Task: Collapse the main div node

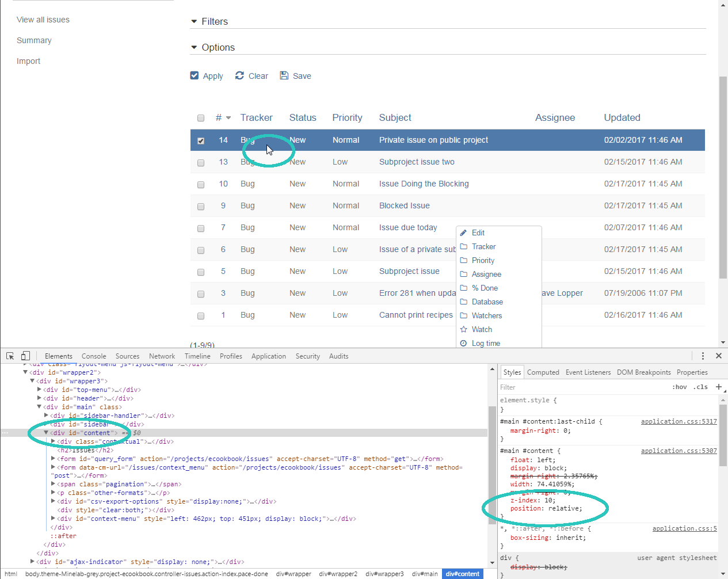Action: tap(39, 407)
